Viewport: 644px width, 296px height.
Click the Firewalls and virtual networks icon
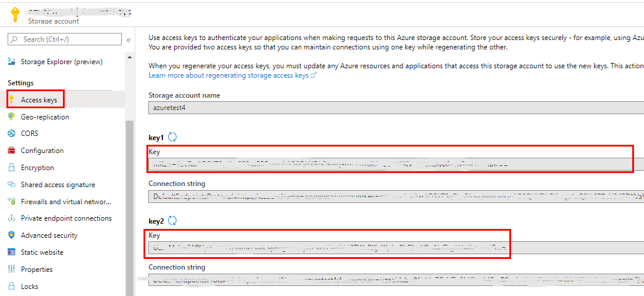click(12, 201)
